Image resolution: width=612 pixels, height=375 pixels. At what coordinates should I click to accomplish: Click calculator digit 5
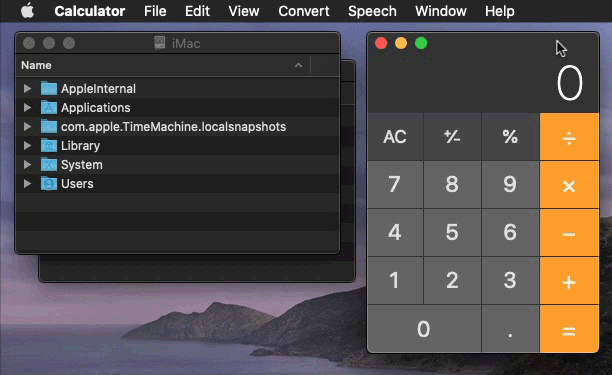point(452,233)
